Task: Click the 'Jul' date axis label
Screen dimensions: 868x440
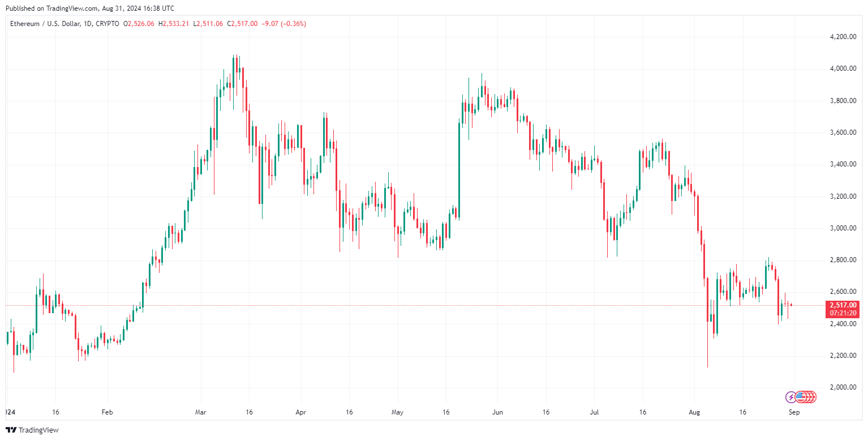Action: point(594,413)
